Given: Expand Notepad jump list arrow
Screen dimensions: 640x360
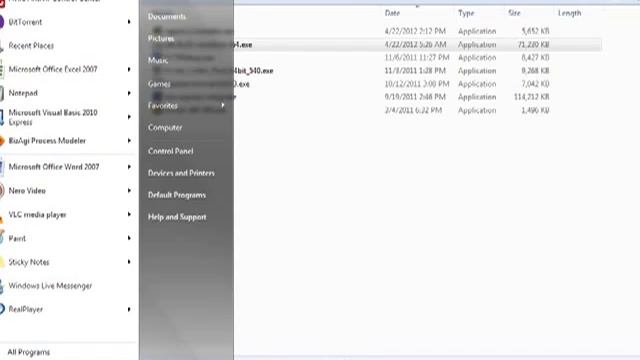Looking at the screenshot, I should click(129, 93).
